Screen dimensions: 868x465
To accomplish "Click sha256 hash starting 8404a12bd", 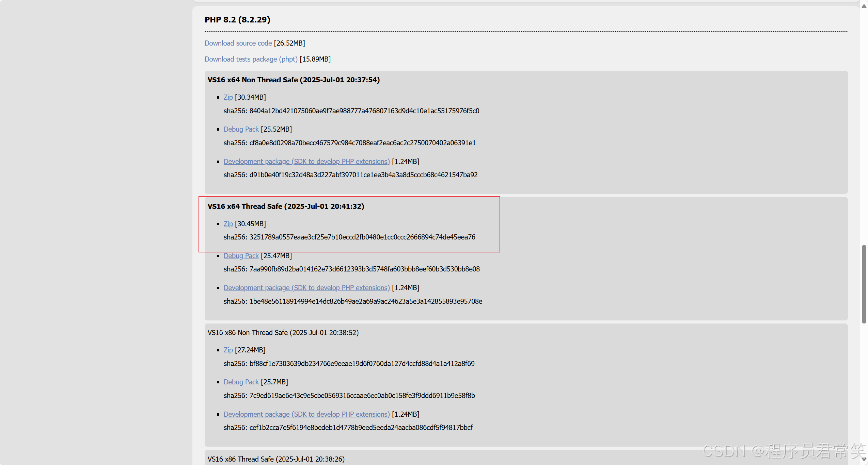I will [364, 111].
